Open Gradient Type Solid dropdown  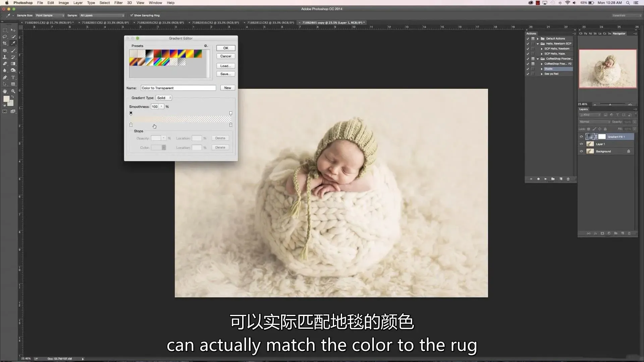click(164, 98)
